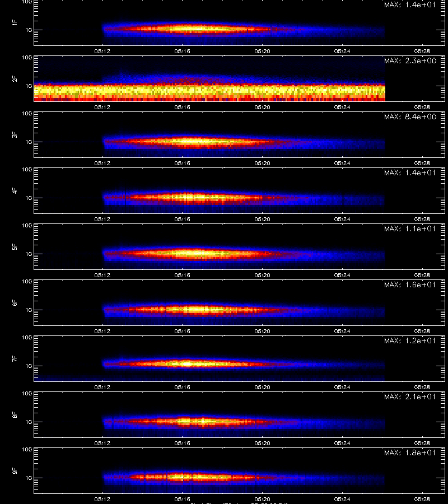The width and height of the screenshot is (448, 504).
Task: Select 'MAX: 1.4e+01' in the 1F panel
Action: (410, 5)
